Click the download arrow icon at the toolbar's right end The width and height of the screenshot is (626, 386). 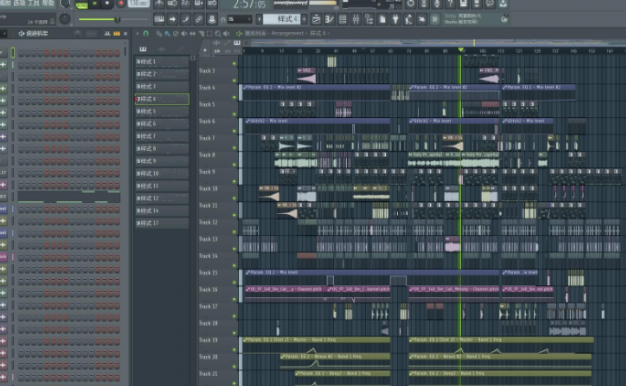point(503,4)
